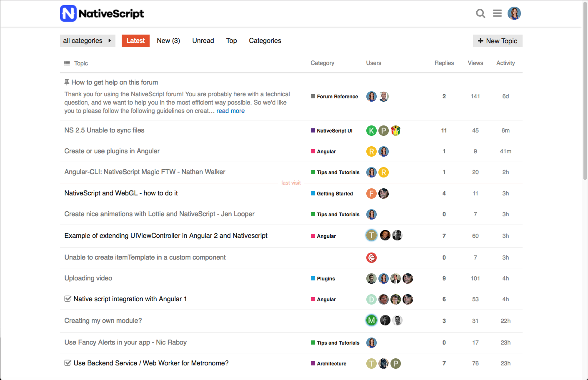The height and width of the screenshot is (380, 588).
Task: Click D avatar in Angular 1 integration row
Action: 371,299
